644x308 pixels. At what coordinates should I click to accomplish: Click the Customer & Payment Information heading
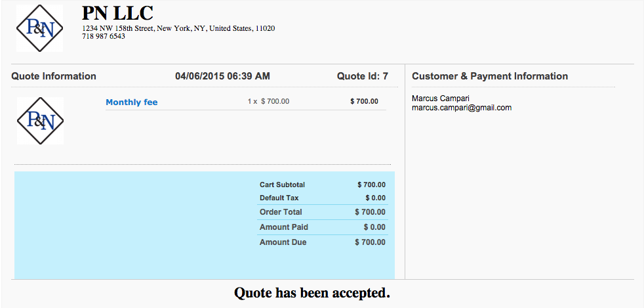coord(490,76)
